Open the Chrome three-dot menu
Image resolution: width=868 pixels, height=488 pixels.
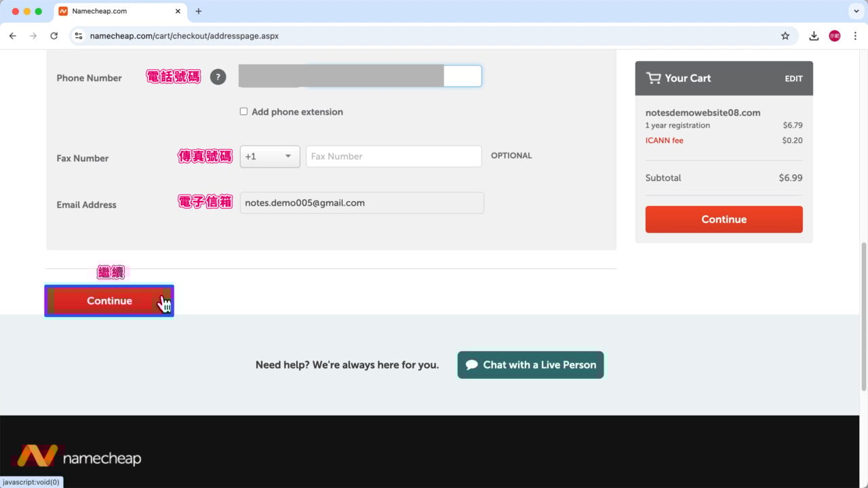(x=855, y=36)
